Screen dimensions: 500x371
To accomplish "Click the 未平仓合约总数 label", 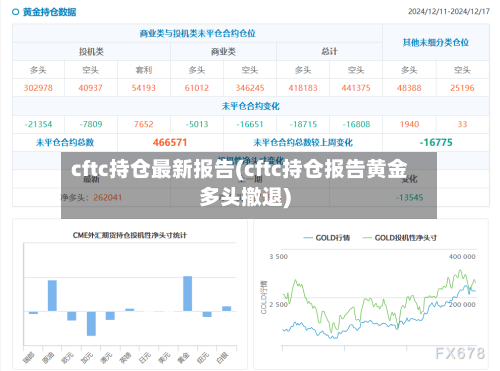I will click(65, 143).
